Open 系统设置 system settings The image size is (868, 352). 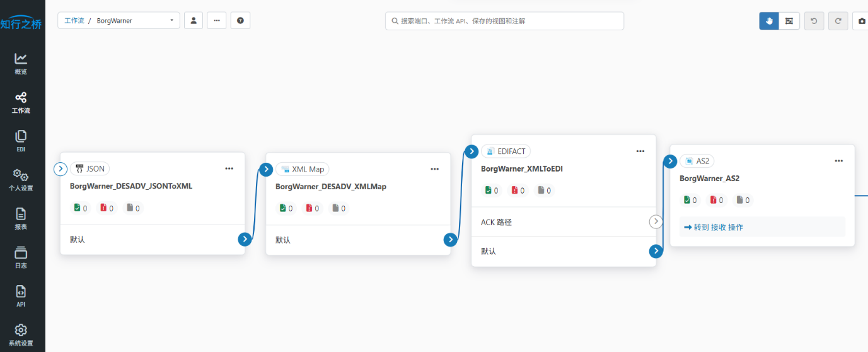(21, 334)
